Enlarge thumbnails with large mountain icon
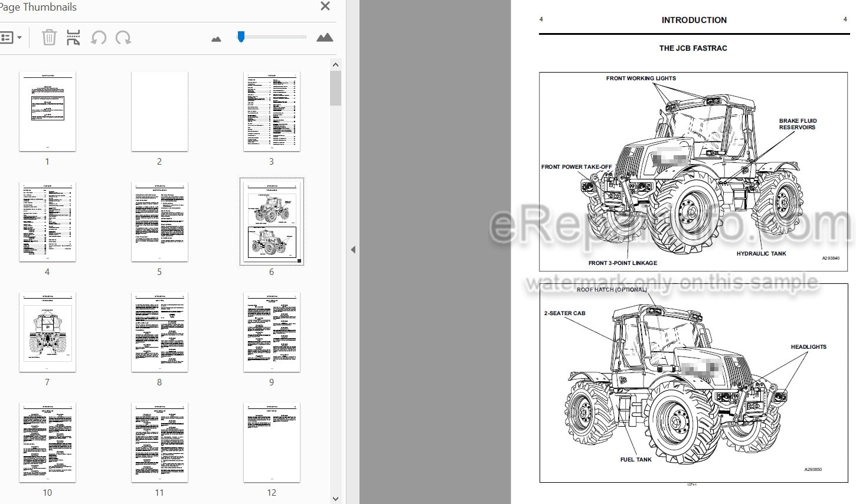This screenshot has height=504, width=856. (325, 38)
